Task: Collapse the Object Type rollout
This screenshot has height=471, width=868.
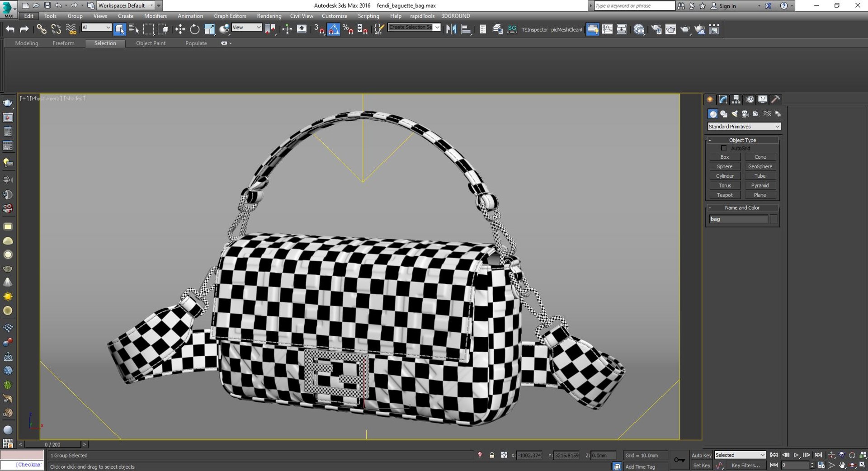Action: pyautogui.click(x=742, y=140)
